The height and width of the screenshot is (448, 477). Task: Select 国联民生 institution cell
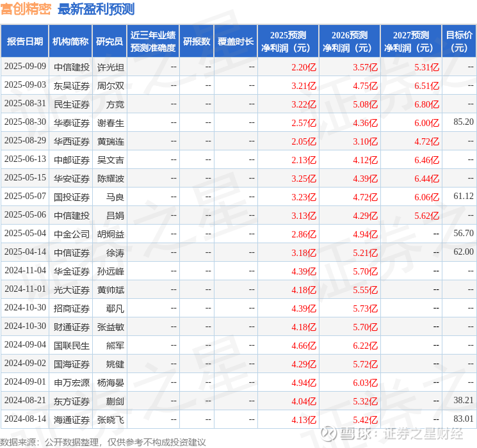[x=72, y=346]
